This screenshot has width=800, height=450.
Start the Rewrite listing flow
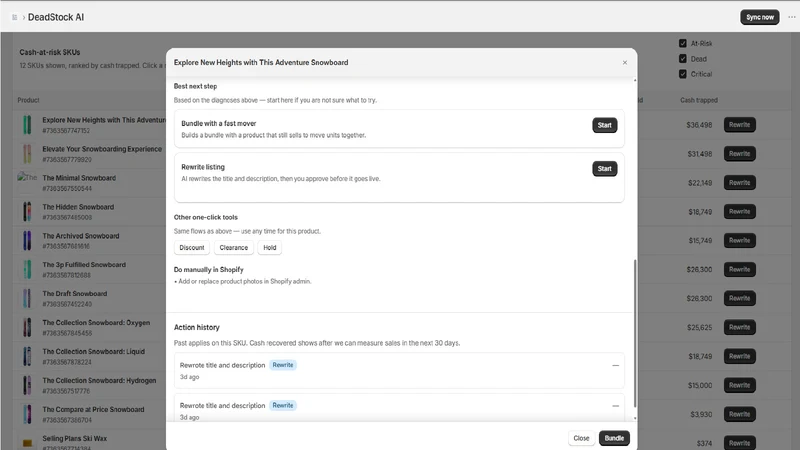(x=605, y=168)
